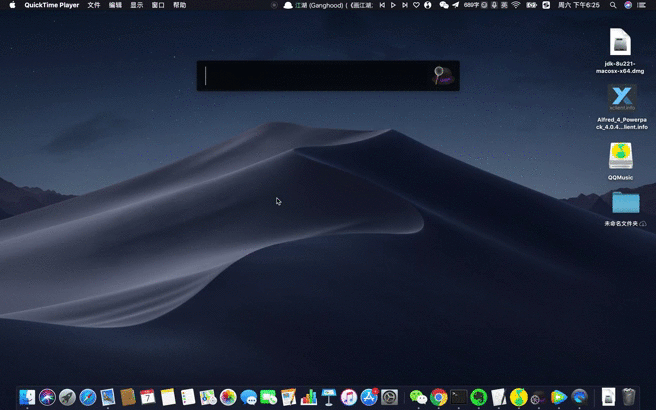This screenshot has height=410, width=656.
Task: Click 689字 word counter in menu bar
Action: [x=471, y=5]
